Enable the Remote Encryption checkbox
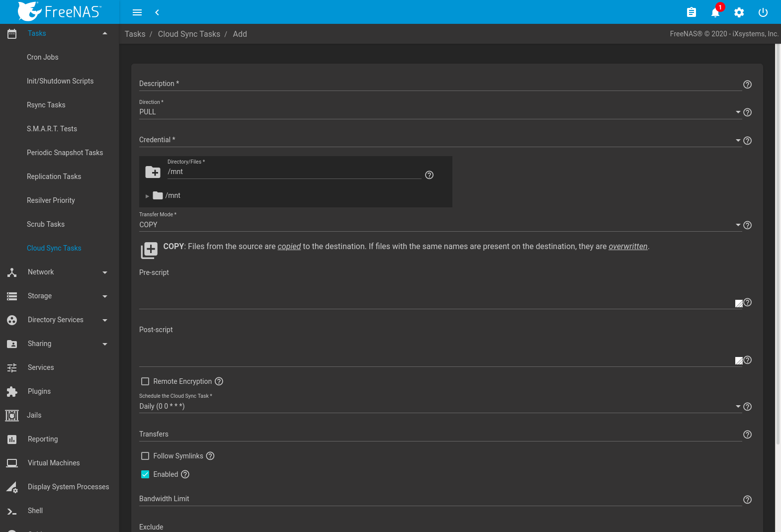 tap(145, 381)
